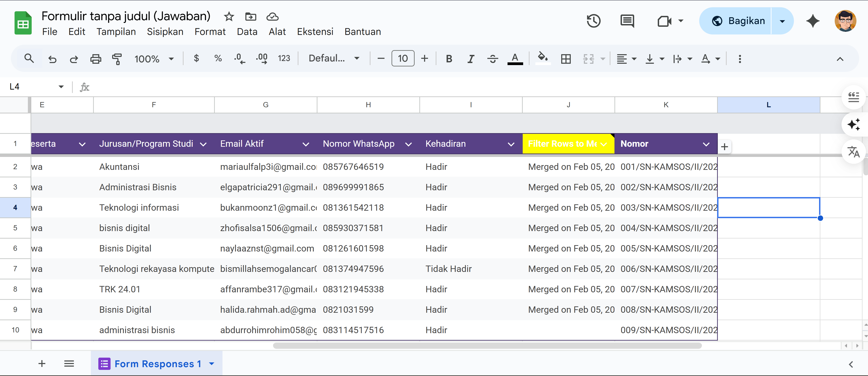Toggle strikethrough formatting
Screen dimensions: 868x376
[x=493, y=59]
